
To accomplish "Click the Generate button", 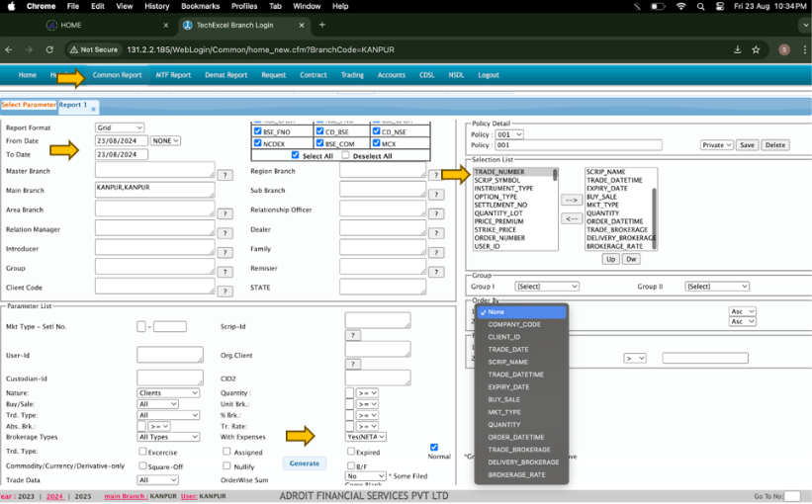I will (x=304, y=462).
